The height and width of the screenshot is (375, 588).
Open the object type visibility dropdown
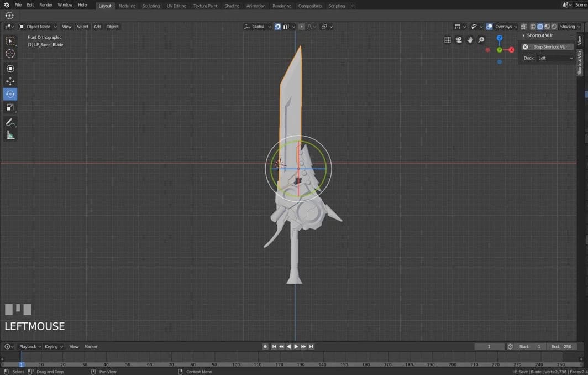point(476,27)
